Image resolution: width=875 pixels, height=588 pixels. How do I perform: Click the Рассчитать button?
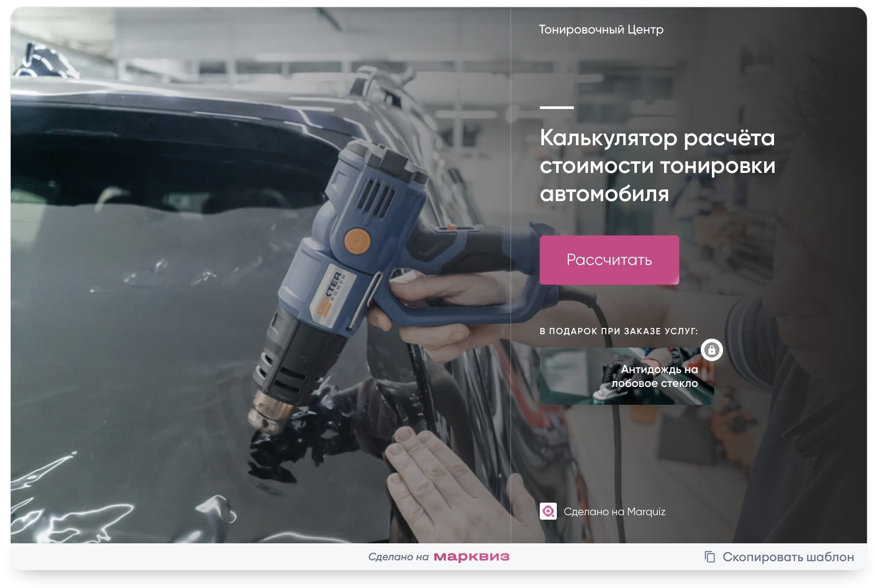610,260
